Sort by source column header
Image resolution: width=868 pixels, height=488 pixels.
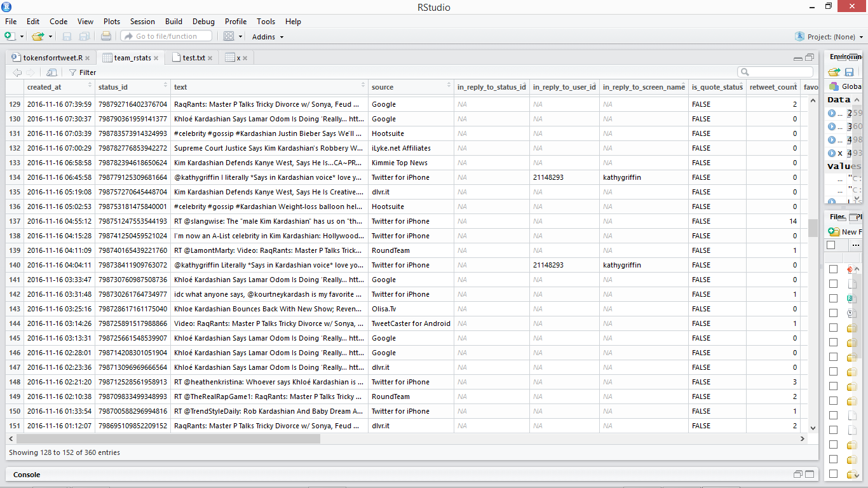pyautogui.click(x=411, y=87)
